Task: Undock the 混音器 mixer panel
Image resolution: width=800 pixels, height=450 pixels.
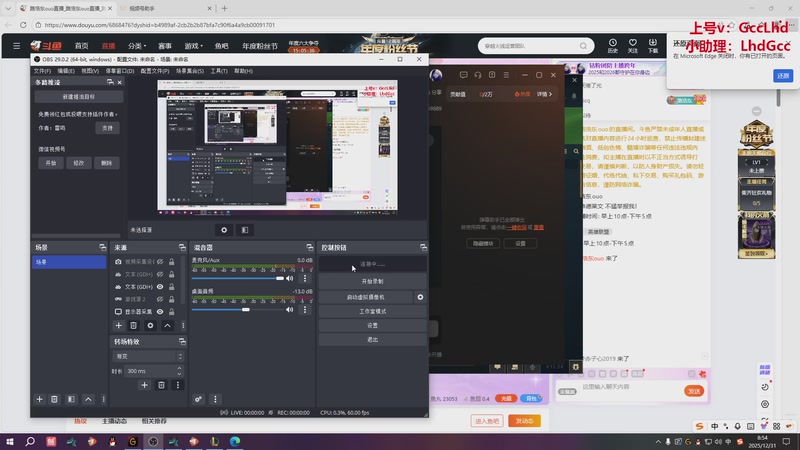Action: (x=310, y=247)
